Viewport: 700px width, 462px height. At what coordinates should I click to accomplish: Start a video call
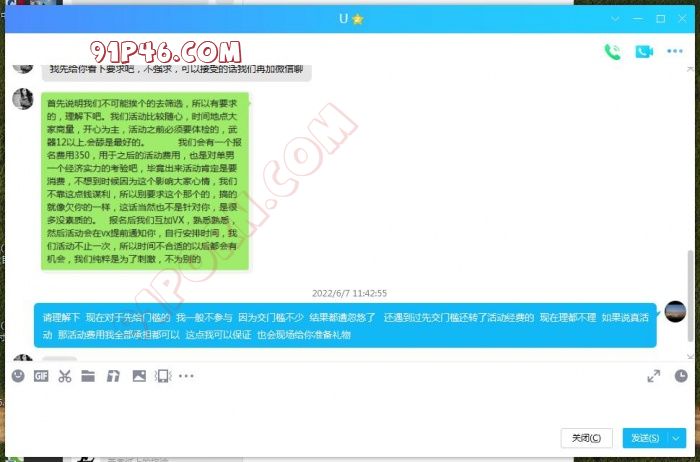pyautogui.click(x=643, y=52)
